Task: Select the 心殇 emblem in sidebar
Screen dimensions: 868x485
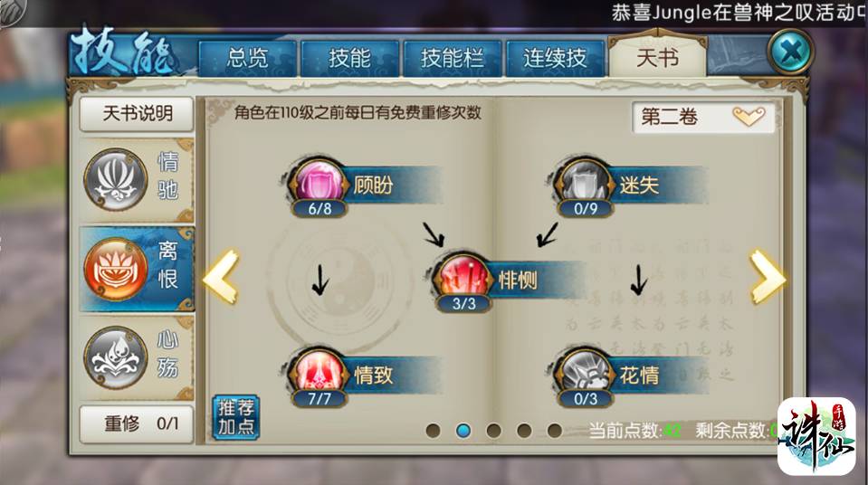Action: click(x=115, y=357)
